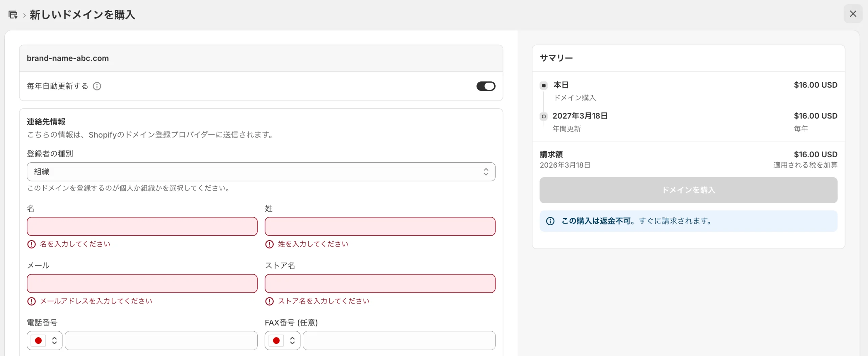This screenshot has height=356, width=868.
Task: Click the auto-renew info icon
Action: (x=97, y=86)
